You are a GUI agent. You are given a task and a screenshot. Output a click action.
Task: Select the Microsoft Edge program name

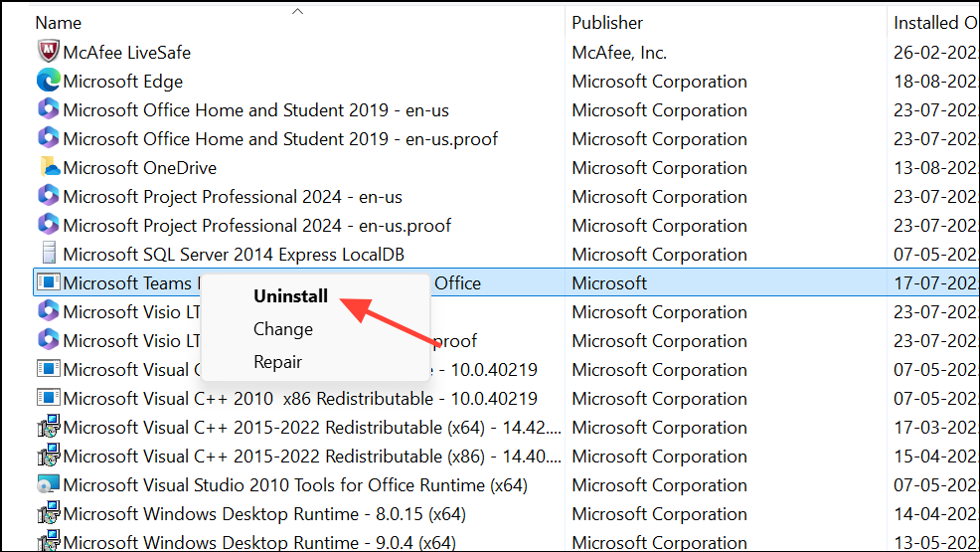click(123, 82)
